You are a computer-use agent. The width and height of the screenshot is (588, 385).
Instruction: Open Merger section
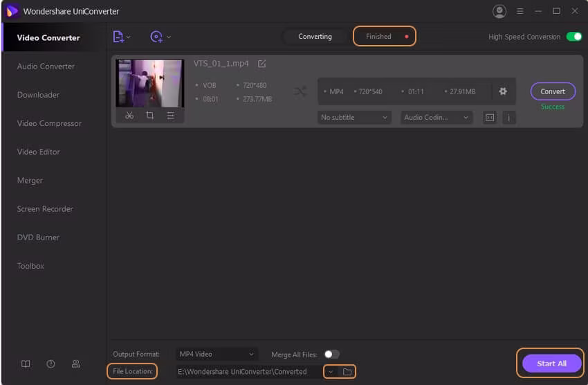[x=30, y=181]
